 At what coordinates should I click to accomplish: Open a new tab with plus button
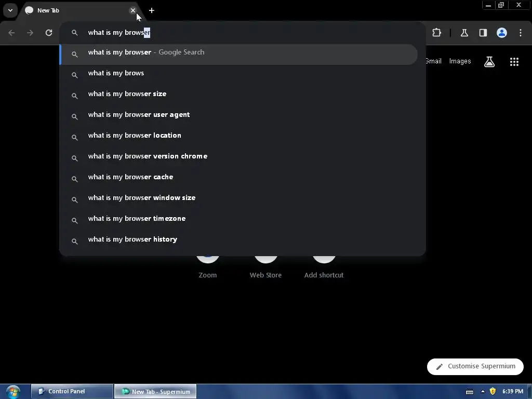coord(152,10)
